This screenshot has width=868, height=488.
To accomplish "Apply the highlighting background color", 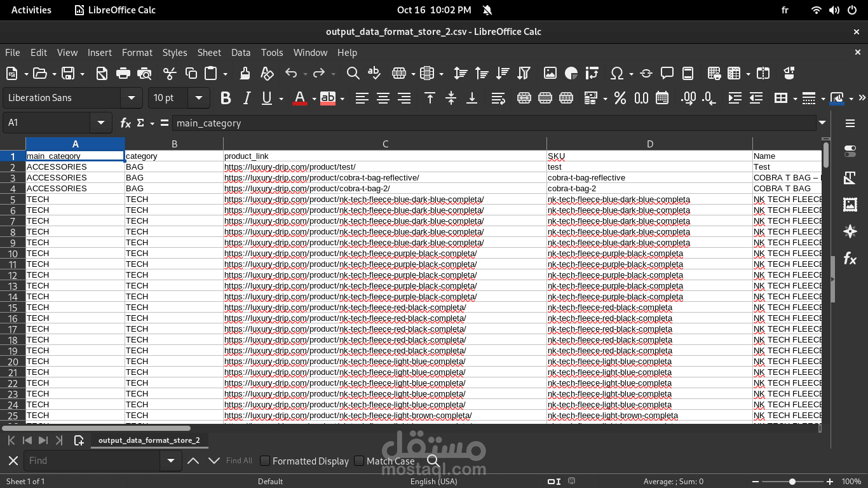I will [328, 98].
